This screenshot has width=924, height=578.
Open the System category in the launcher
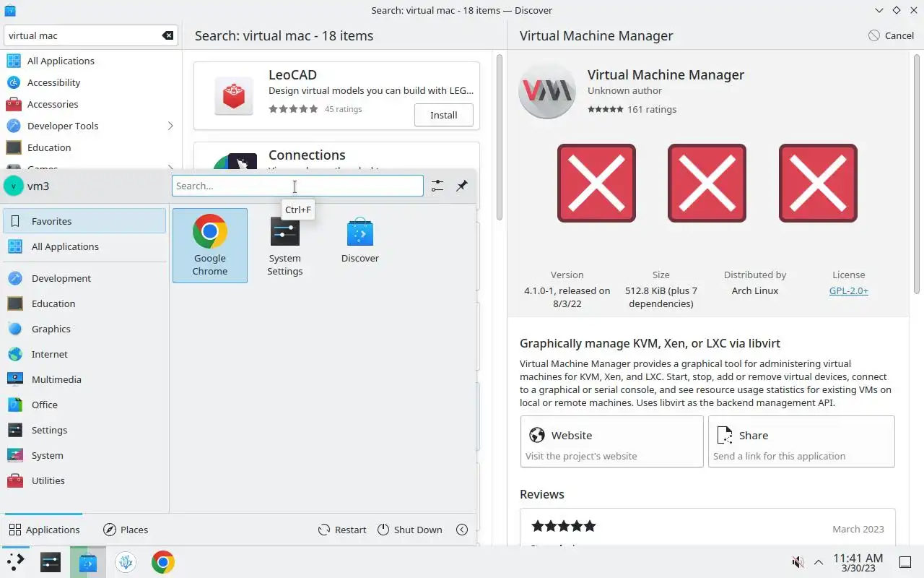[85, 455]
